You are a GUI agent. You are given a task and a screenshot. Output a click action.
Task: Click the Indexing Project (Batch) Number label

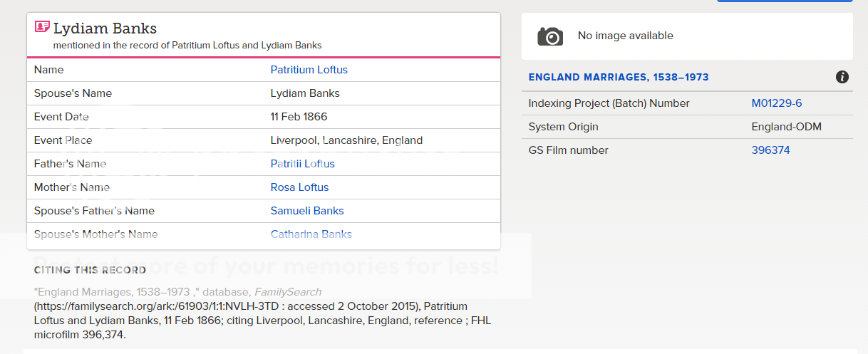[609, 103]
